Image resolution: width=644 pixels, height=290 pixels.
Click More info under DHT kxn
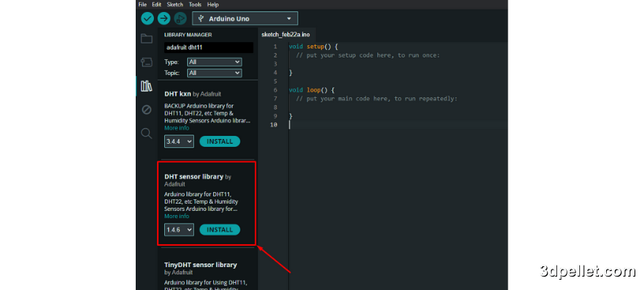[177, 128]
